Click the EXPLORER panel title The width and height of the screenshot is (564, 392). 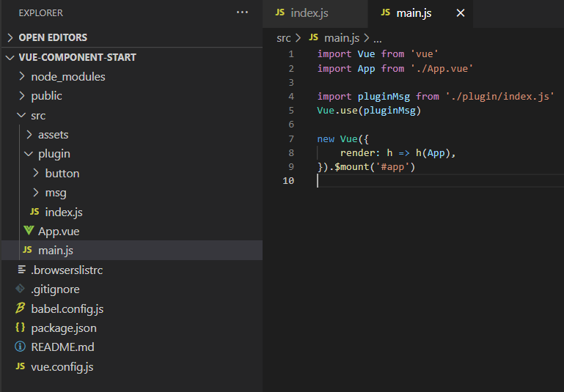tap(40, 13)
